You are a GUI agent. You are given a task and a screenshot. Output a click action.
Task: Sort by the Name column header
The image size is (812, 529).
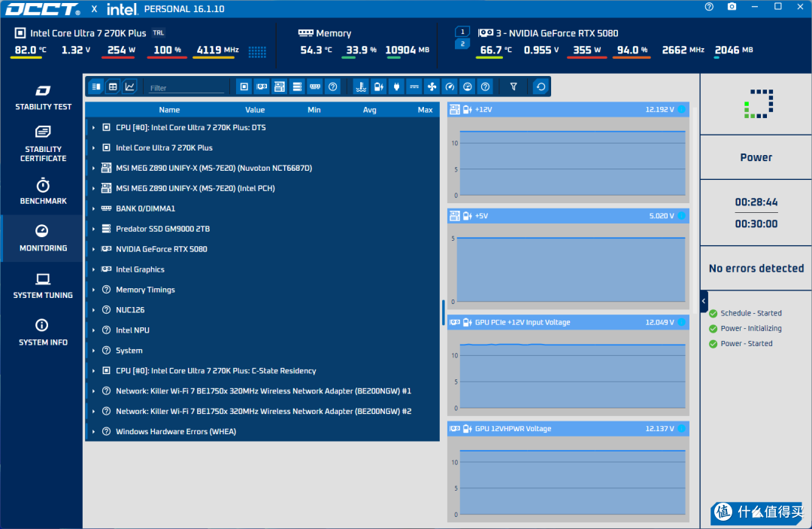click(x=169, y=110)
